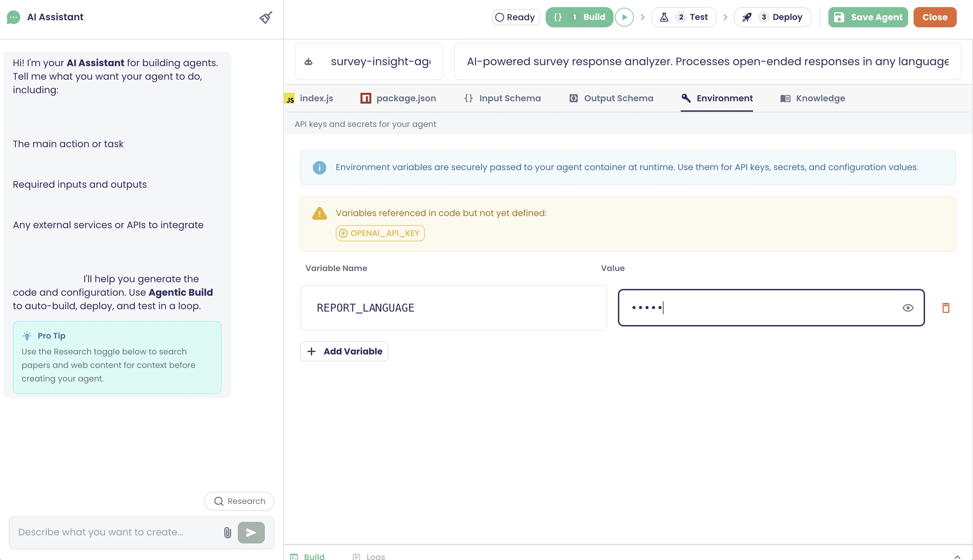Reveal the hidden variable value with eye icon
The image size is (973, 560).
click(907, 308)
